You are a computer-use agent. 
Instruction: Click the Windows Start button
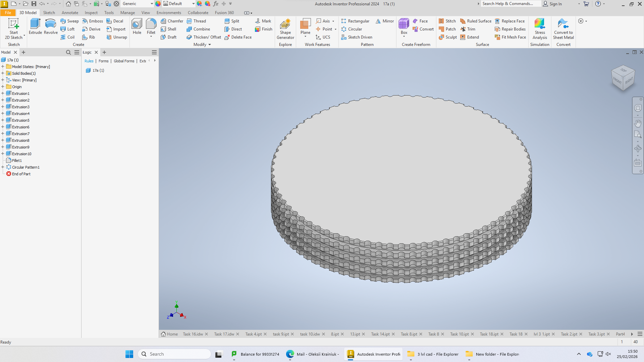129,354
